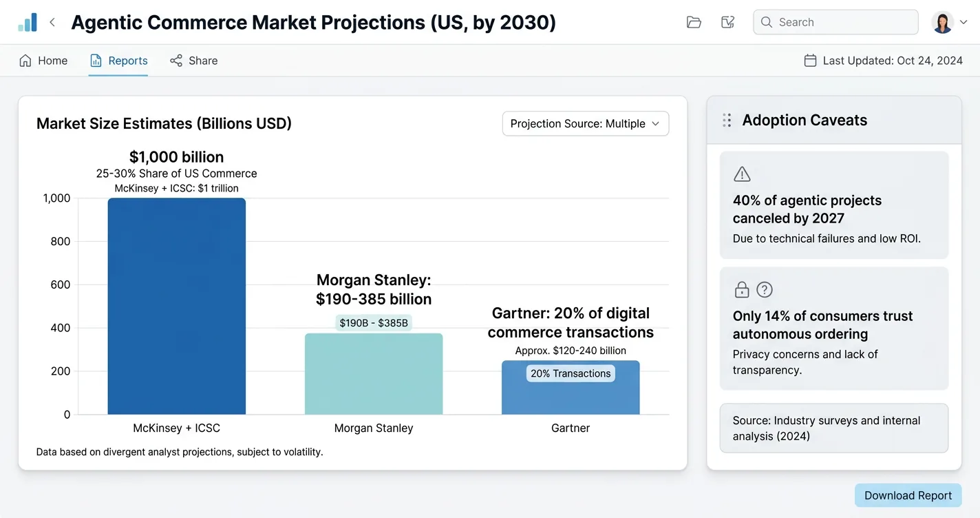
Task: Go back using the left chevron
Action: pyautogui.click(x=52, y=22)
